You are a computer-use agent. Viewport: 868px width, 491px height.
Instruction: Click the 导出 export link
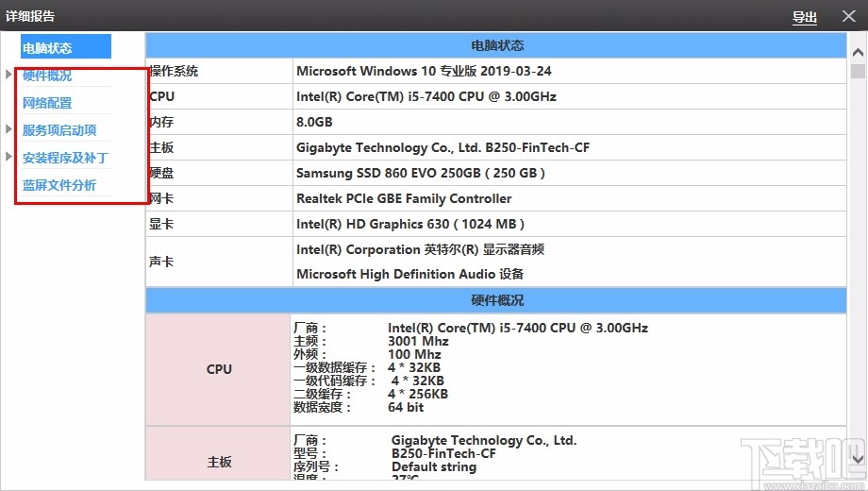point(805,17)
